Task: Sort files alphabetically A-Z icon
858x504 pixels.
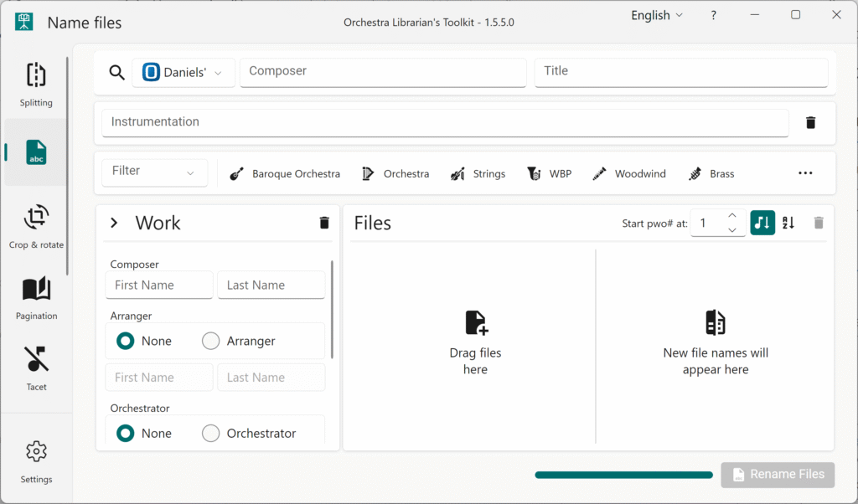Action: click(788, 223)
